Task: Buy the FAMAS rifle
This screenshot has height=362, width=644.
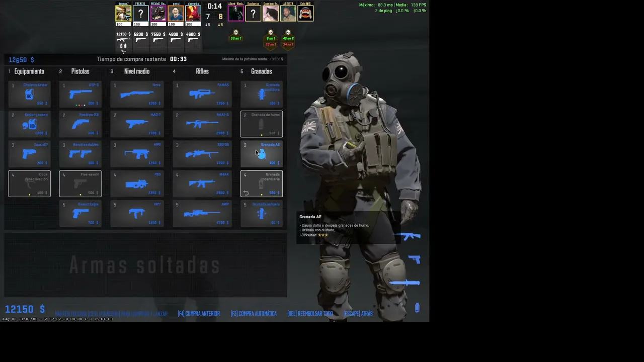Action: 202,94
